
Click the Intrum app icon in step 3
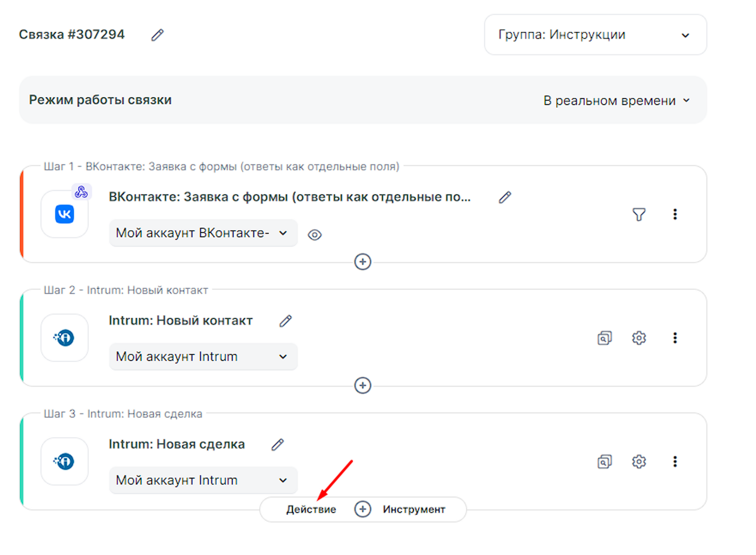[x=65, y=461]
